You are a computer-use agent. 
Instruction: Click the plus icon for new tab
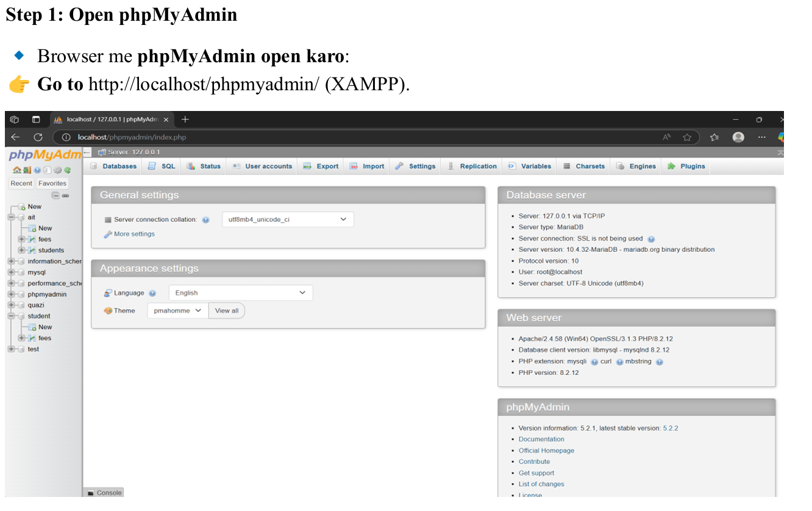pos(185,120)
